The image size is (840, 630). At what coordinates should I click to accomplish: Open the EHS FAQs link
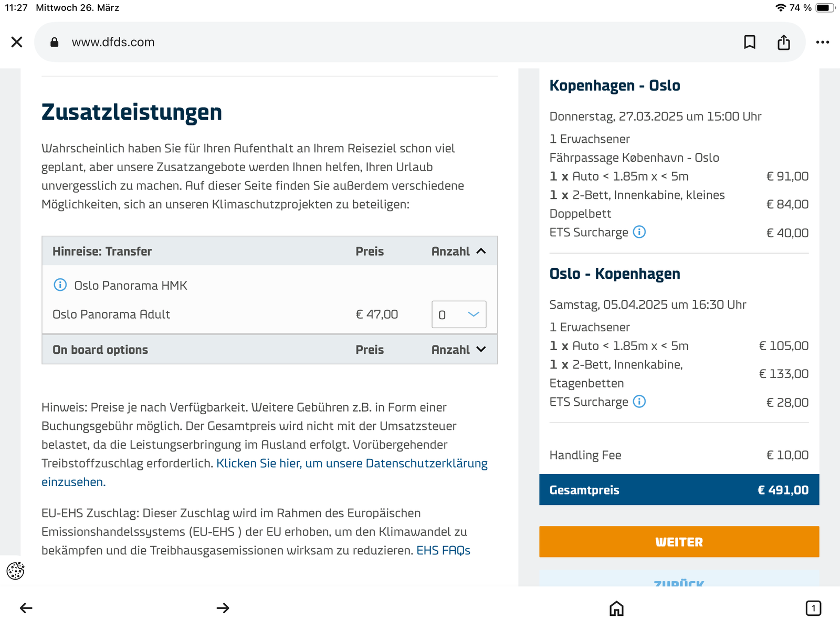tap(443, 550)
